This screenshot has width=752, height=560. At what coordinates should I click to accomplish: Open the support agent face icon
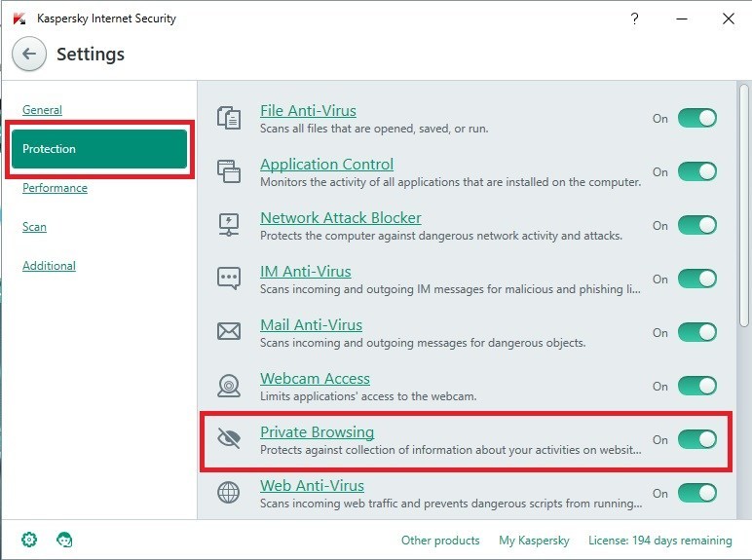[64, 540]
